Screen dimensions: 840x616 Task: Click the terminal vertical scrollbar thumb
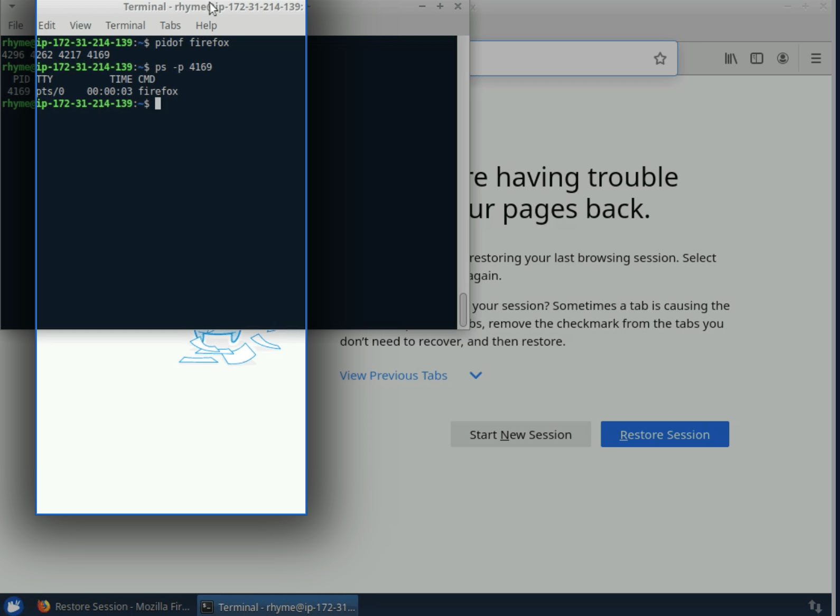pyautogui.click(x=463, y=311)
